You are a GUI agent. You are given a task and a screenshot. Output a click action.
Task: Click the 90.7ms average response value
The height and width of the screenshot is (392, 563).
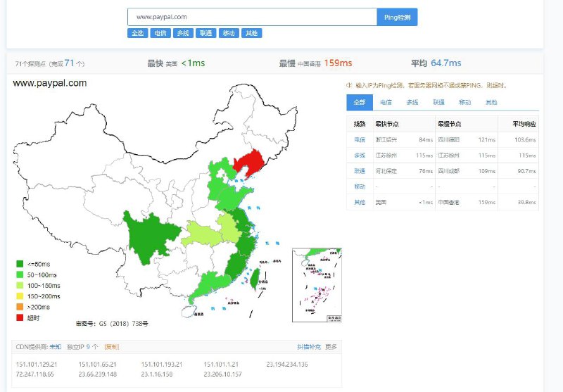[x=526, y=171]
